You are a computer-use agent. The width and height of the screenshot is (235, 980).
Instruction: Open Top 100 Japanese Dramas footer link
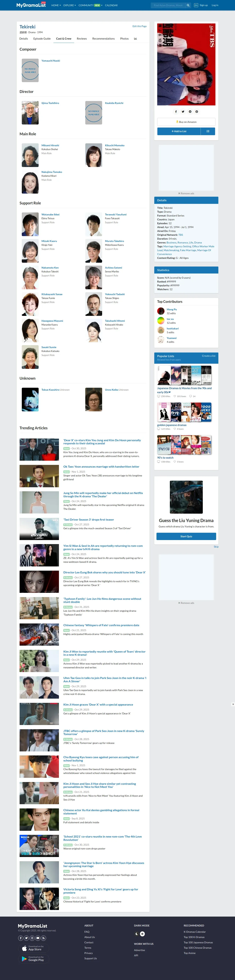point(198,942)
